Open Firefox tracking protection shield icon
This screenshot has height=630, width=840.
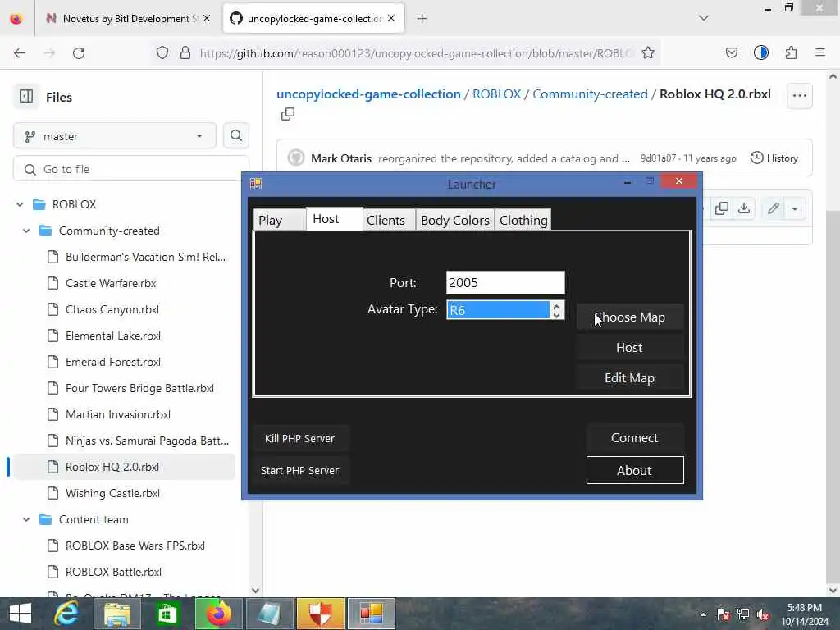[x=162, y=53]
